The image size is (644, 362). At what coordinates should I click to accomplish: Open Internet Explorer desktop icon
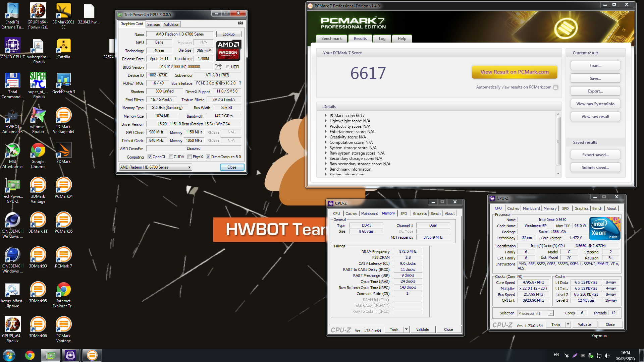[63, 295]
